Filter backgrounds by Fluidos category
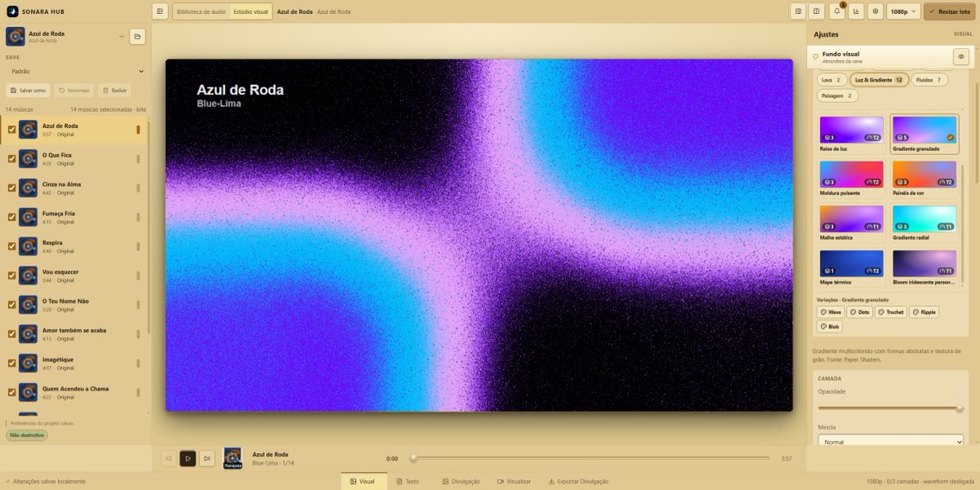 [x=929, y=80]
